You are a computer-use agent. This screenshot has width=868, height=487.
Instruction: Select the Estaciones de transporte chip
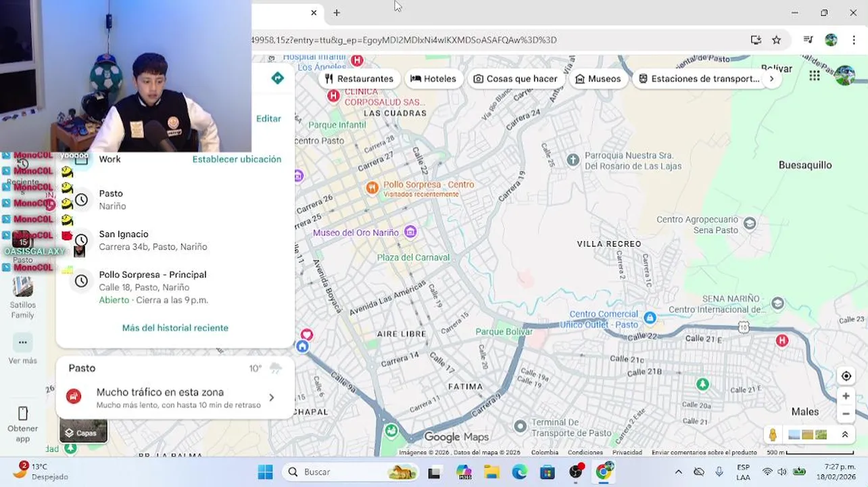tap(699, 78)
